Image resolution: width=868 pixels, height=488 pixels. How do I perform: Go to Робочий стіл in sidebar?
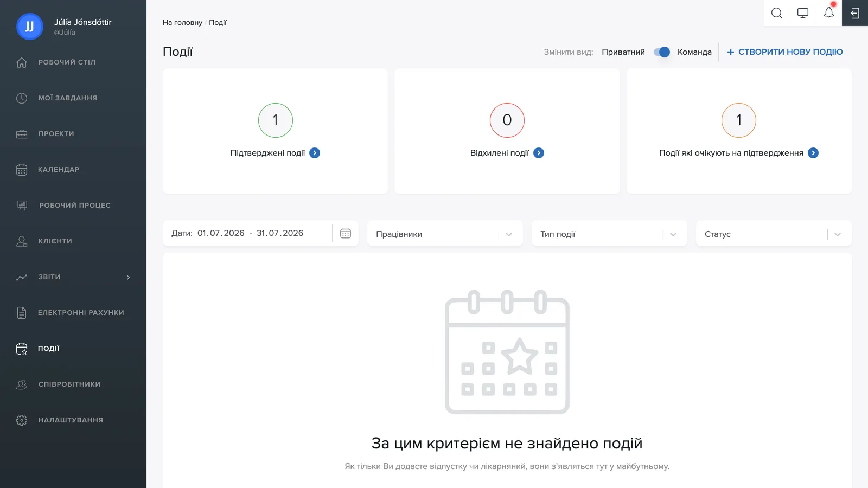coord(67,62)
